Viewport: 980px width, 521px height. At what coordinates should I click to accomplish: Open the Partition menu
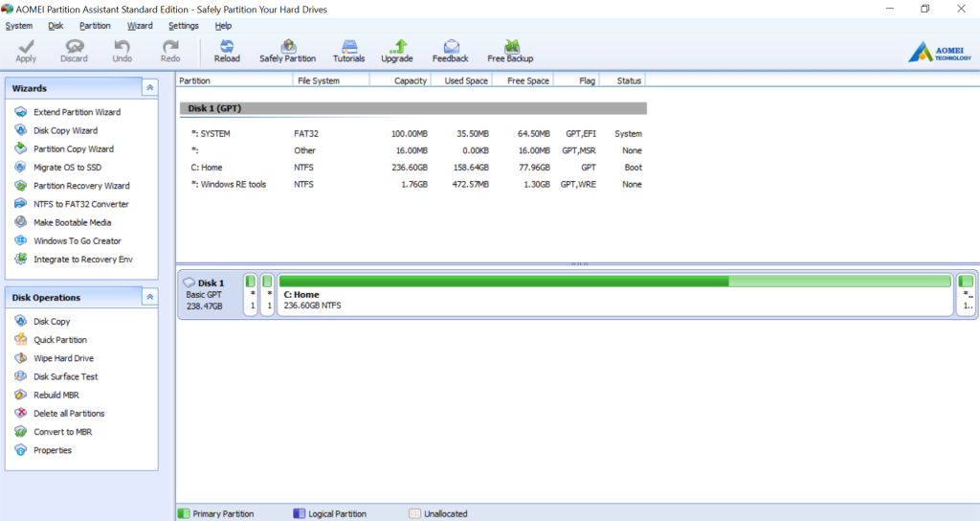tap(95, 26)
